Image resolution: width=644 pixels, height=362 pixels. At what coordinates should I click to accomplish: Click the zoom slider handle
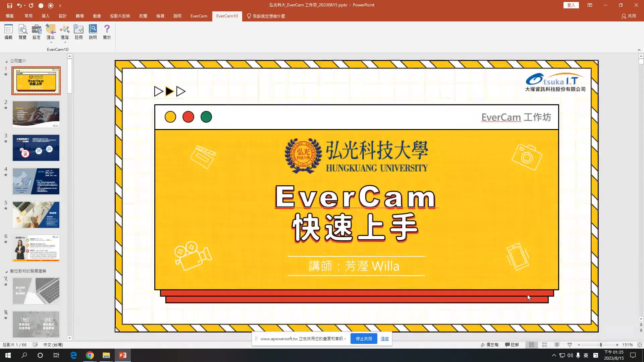601,345
